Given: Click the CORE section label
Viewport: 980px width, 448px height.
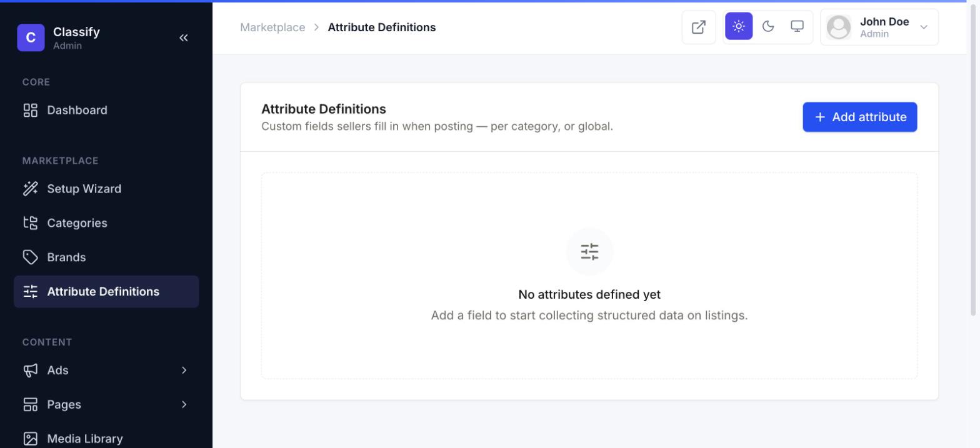Looking at the screenshot, I should 36,82.
